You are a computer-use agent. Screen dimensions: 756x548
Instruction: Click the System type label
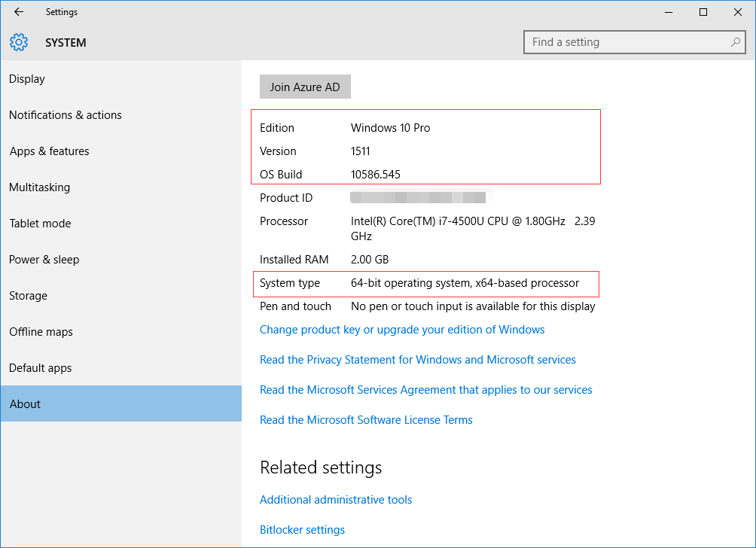point(290,283)
